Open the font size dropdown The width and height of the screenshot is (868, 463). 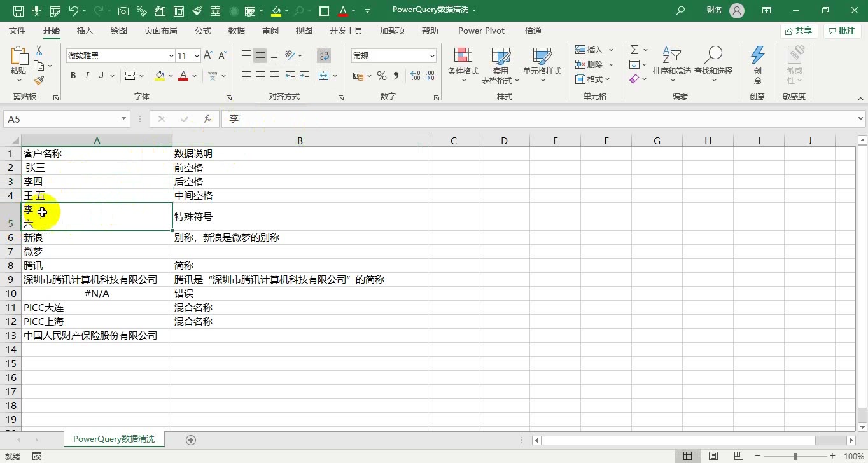[197, 56]
